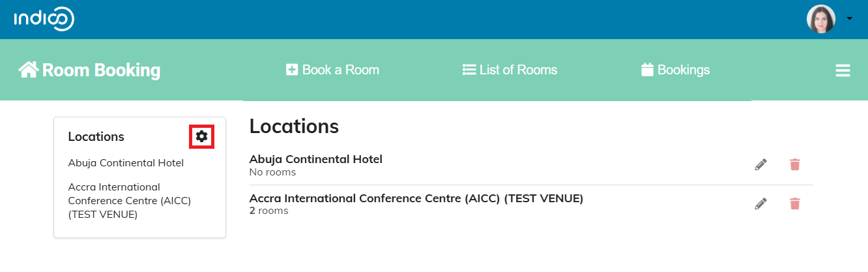Click the Abuja Continental Hotel list row
Viewport: 868px width, 272px height.
pos(531,165)
